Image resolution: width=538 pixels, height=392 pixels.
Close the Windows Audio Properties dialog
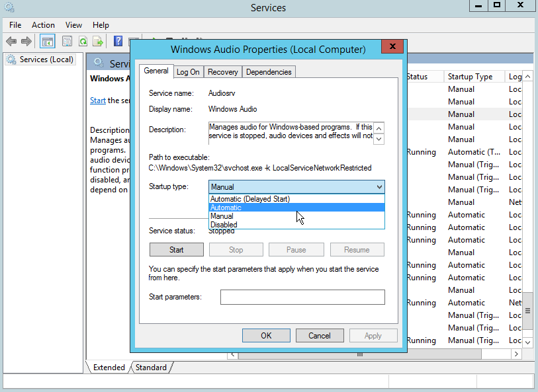(393, 46)
